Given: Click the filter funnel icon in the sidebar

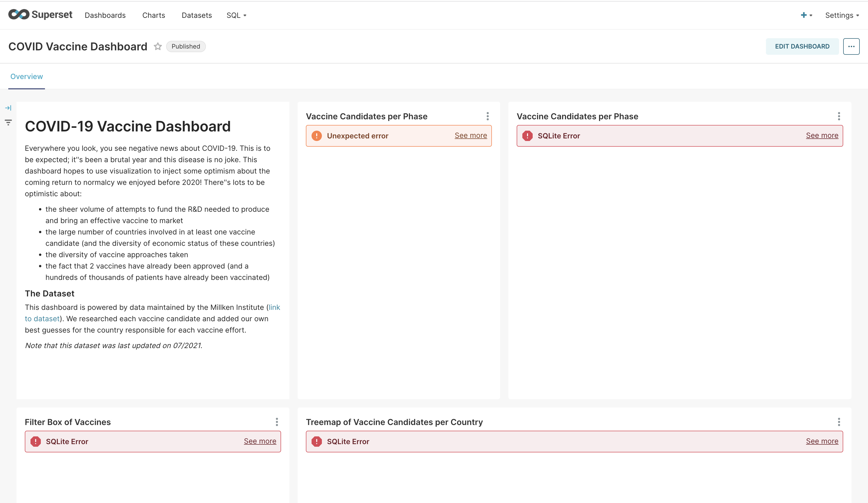Looking at the screenshot, I should click(8, 122).
